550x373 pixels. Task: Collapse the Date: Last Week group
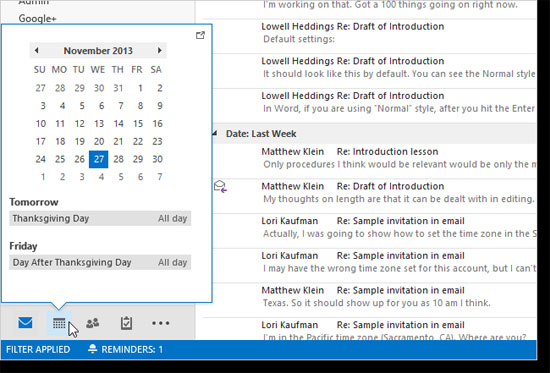pos(215,133)
